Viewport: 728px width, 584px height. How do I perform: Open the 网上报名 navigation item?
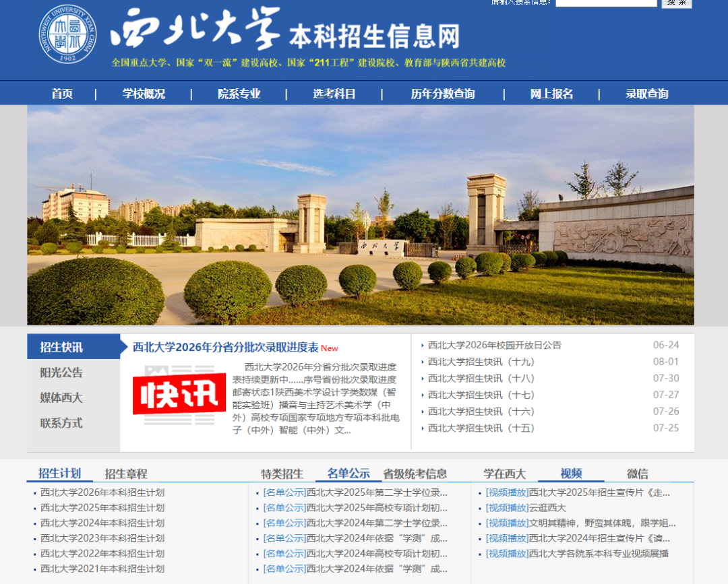[551, 94]
